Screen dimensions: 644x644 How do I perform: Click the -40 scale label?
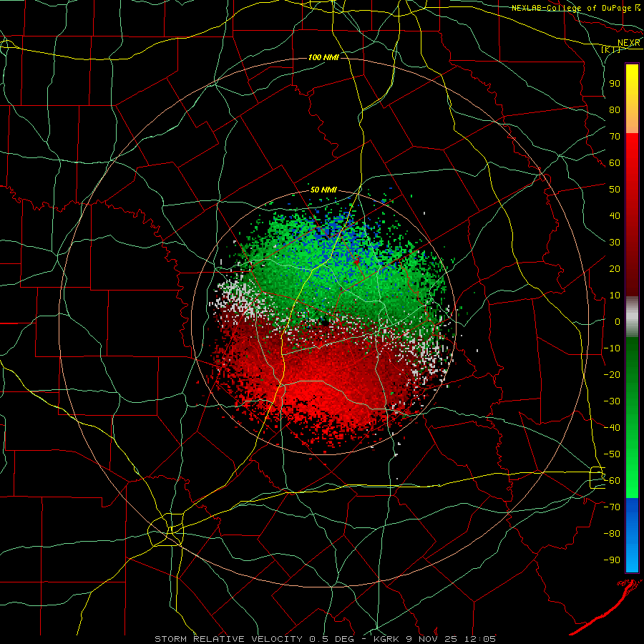click(x=612, y=428)
